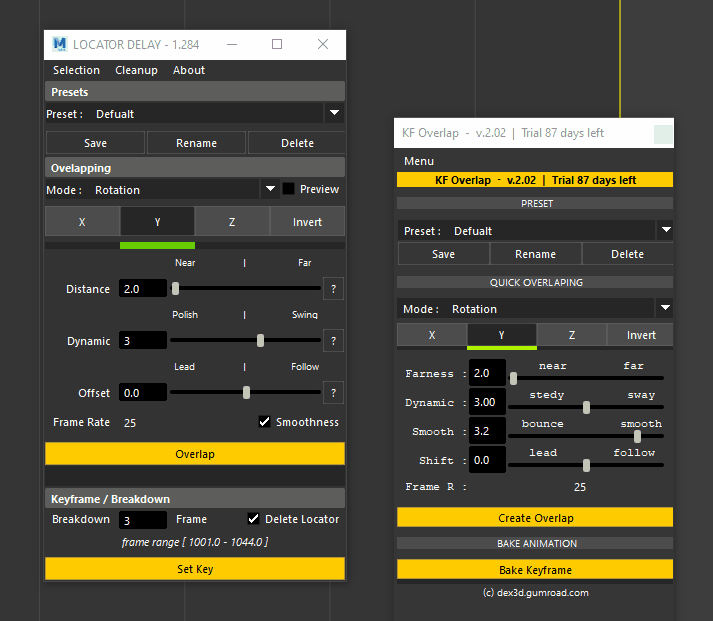This screenshot has width=713, height=621.
Task: Click the Smooth 3.2 value field
Action: point(487,431)
